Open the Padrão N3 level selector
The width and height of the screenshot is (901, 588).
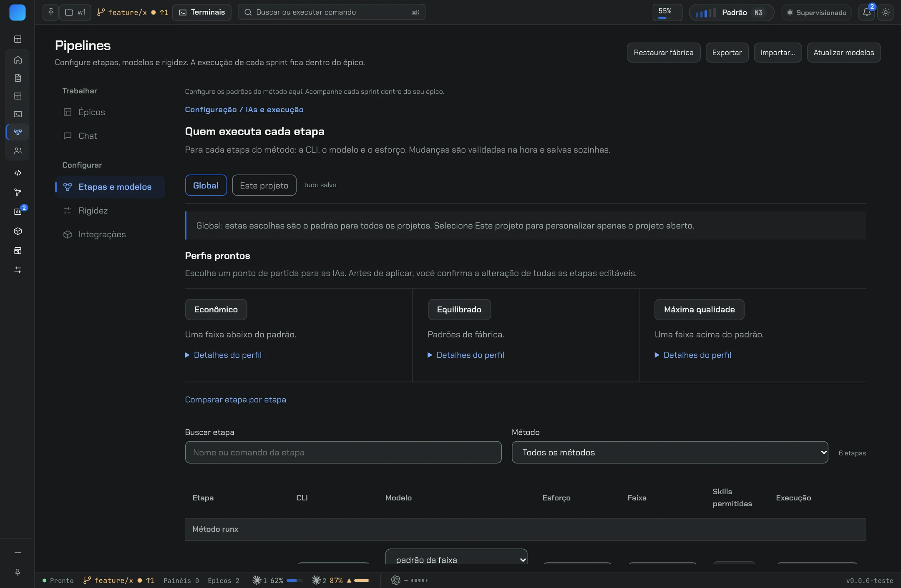coord(732,13)
